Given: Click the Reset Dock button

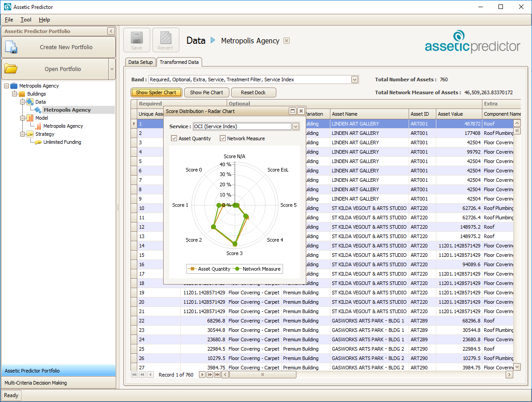Looking at the screenshot, I should (253, 92).
